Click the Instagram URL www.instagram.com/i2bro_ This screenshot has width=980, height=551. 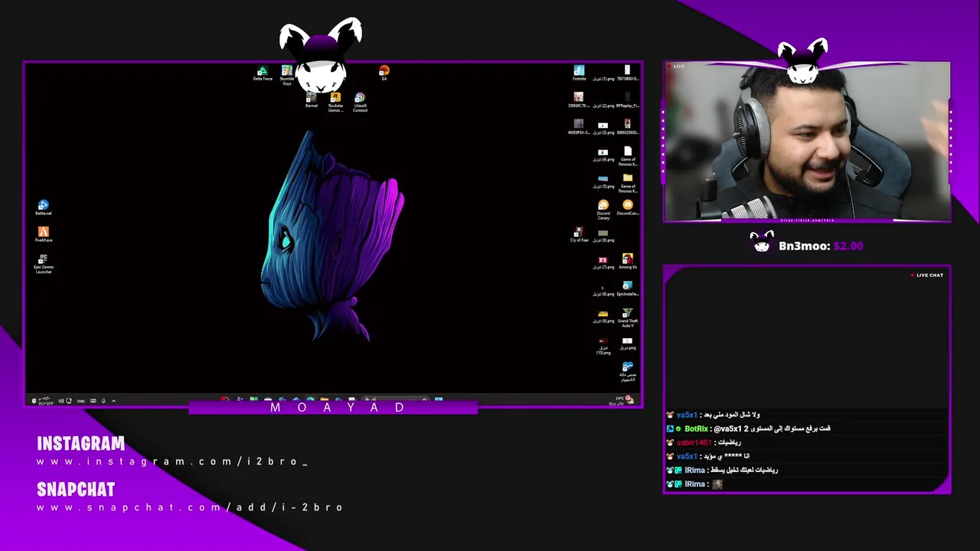[x=172, y=461]
